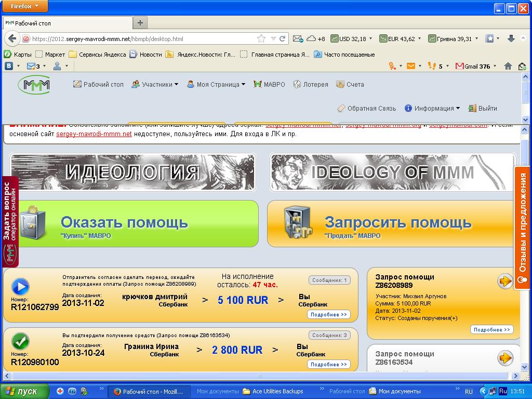Open ИДЕОЛОГИЯ banner

pyautogui.click(x=132, y=172)
